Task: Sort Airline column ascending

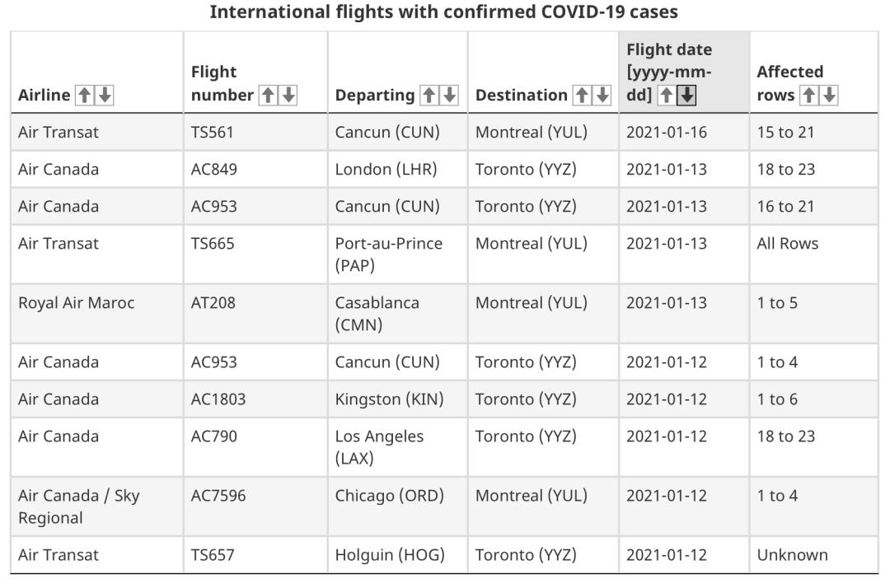Action: click(x=85, y=96)
